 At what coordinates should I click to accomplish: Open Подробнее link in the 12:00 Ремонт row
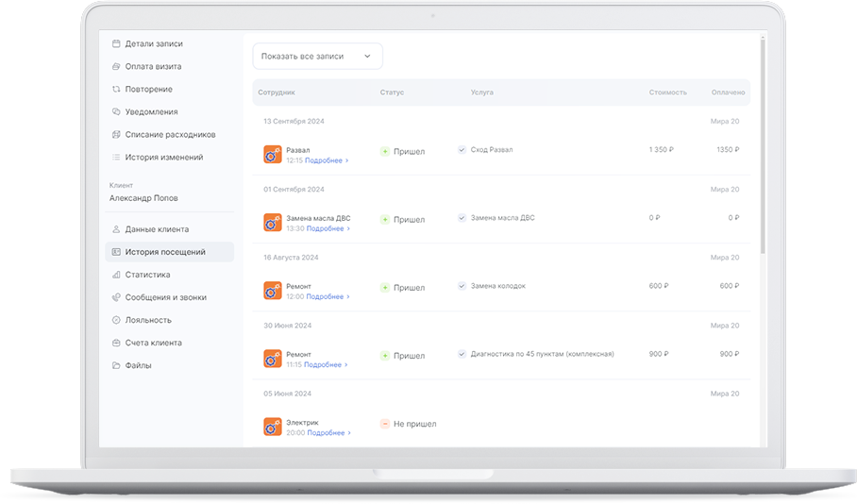(x=328, y=296)
